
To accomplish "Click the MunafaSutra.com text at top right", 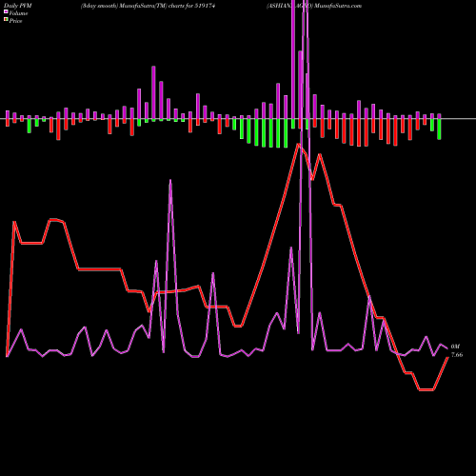I will click(338, 6).
